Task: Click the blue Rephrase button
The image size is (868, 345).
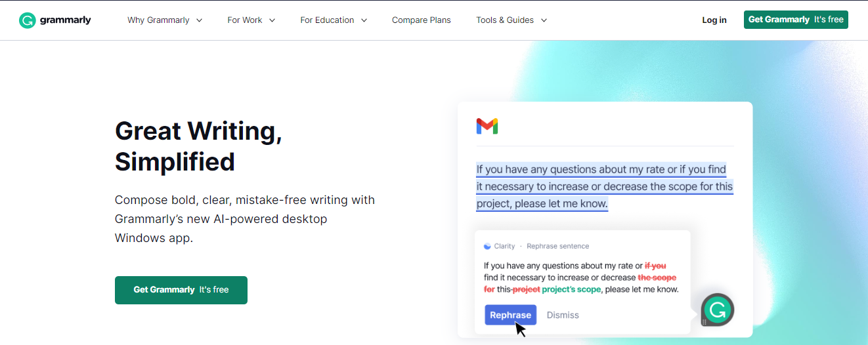Action: (x=511, y=315)
